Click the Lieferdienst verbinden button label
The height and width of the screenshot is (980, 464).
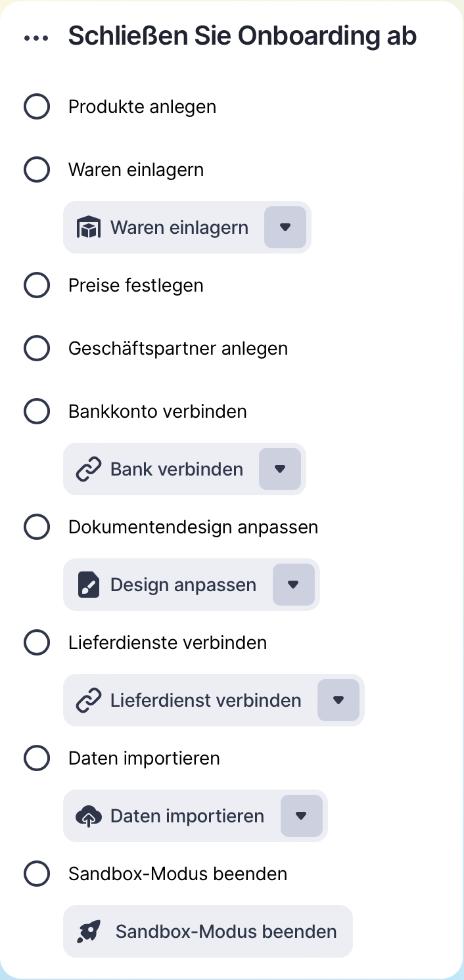pos(206,700)
